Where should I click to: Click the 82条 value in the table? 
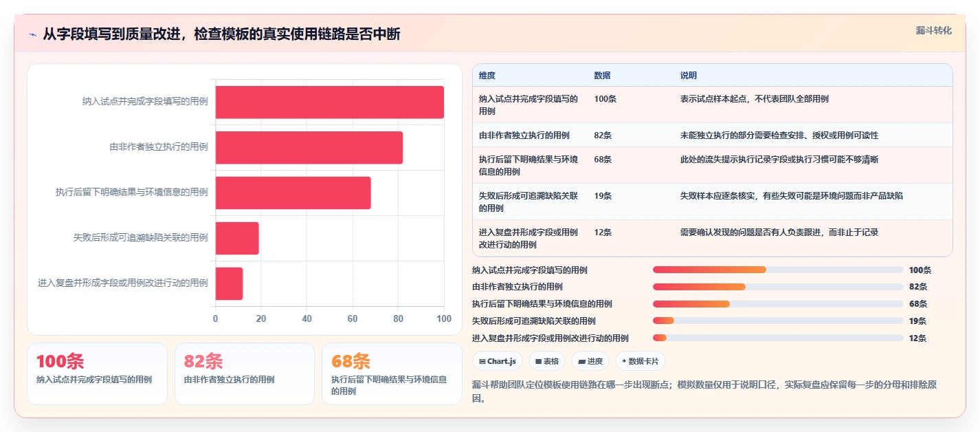click(x=603, y=136)
